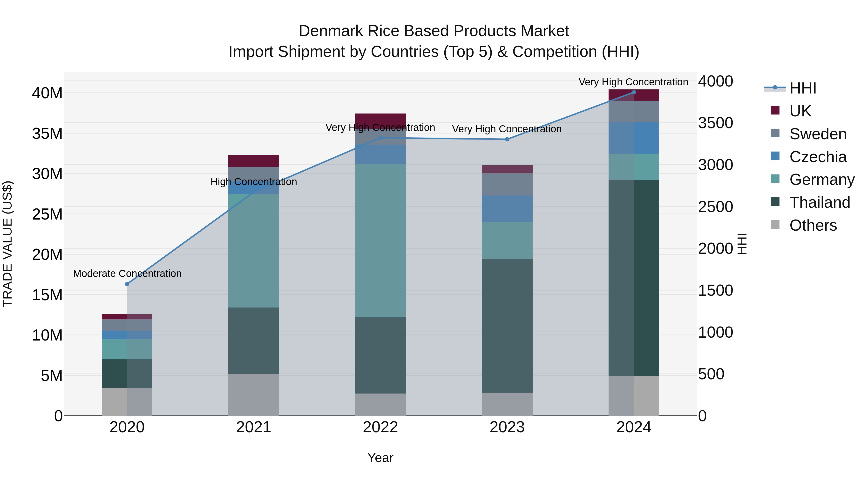Click the Sweden segment in the 2024 bar
Image resolution: width=868 pixels, height=488 pixels.
[634, 112]
